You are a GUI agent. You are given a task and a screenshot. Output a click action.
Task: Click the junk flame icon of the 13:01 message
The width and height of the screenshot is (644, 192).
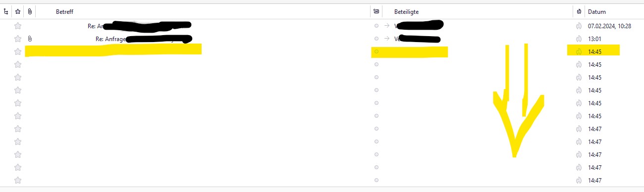tap(579, 39)
